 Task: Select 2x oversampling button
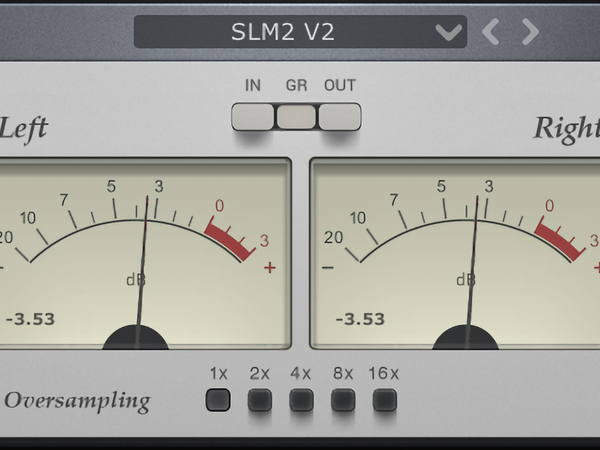tap(260, 401)
